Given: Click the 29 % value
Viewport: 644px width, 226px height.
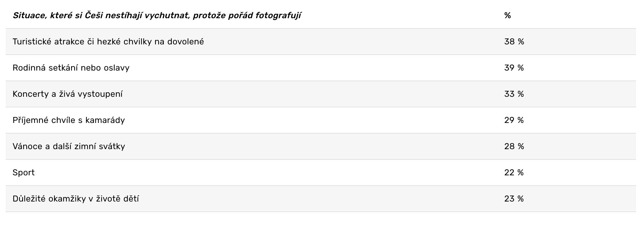Looking at the screenshot, I should point(514,120).
